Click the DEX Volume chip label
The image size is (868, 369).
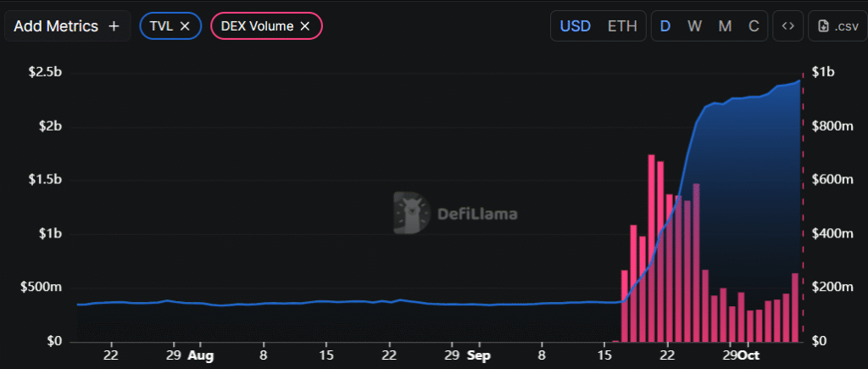click(x=257, y=26)
